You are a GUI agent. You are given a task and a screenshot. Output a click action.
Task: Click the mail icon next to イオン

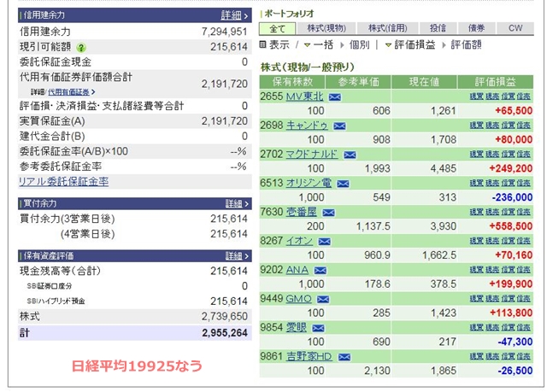click(x=325, y=242)
